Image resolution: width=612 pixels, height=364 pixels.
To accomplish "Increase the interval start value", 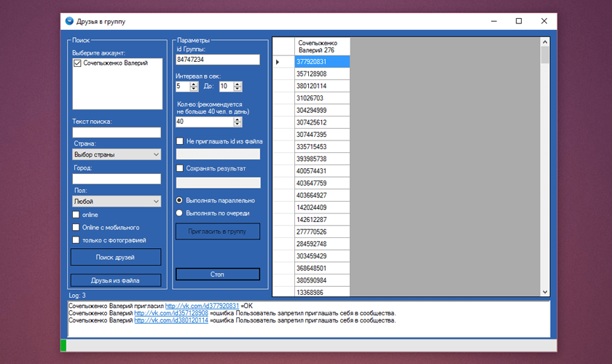I will pyautogui.click(x=194, y=84).
